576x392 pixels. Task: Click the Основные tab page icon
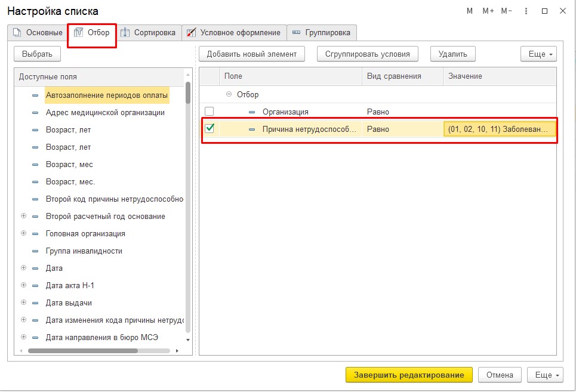[x=17, y=32]
